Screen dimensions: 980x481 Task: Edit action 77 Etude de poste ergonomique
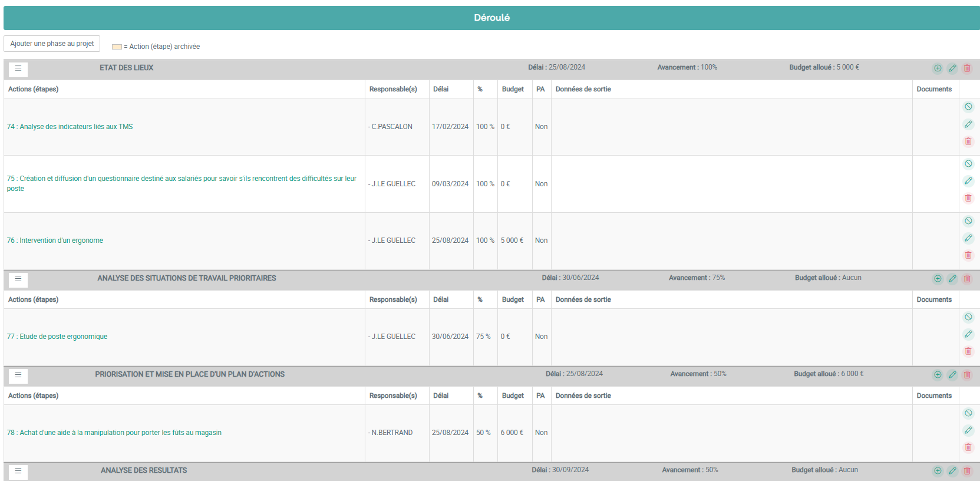coord(968,334)
